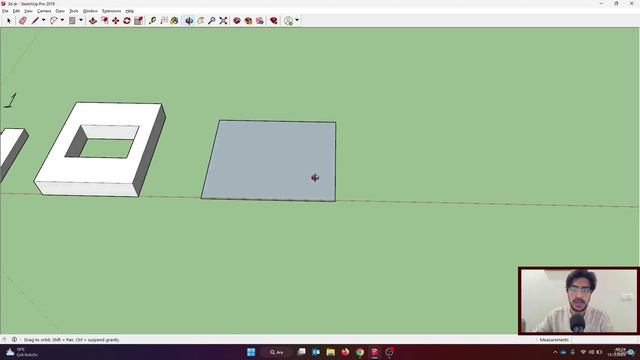Select the Arc tool
The width and height of the screenshot is (640, 360).
pos(53,20)
